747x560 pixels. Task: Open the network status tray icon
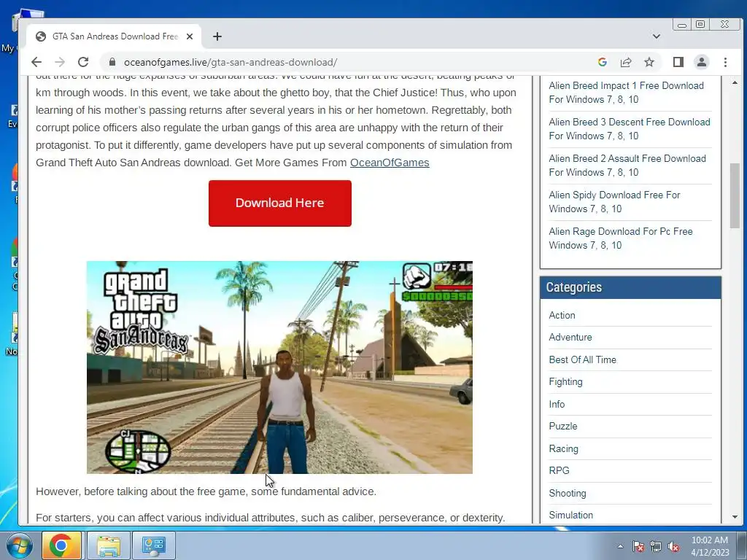point(656,546)
